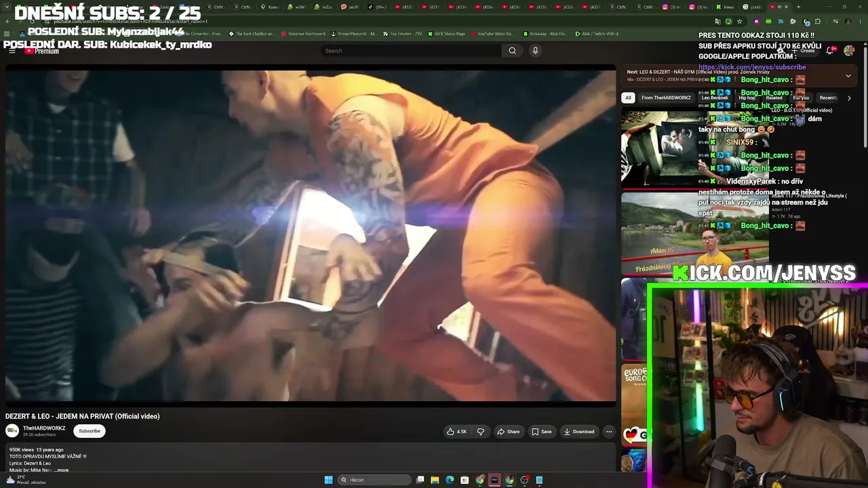Save the video to a playlist
This screenshot has height=488, width=868.
[541, 432]
